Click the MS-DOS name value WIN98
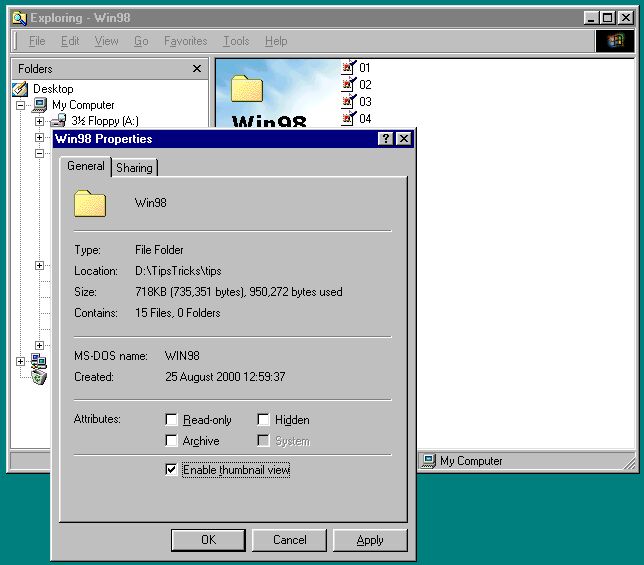The height and width of the screenshot is (565, 644). pyautogui.click(x=182, y=356)
